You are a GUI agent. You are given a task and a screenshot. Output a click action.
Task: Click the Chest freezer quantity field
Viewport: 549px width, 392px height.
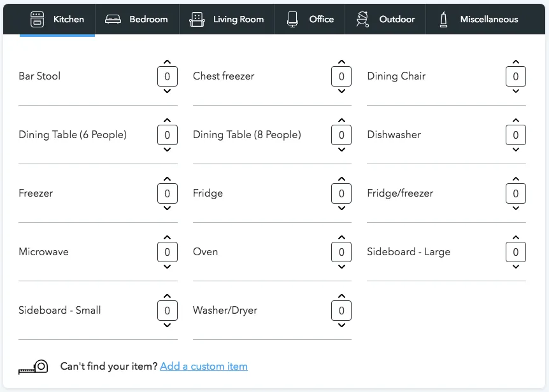pos(341,76)
